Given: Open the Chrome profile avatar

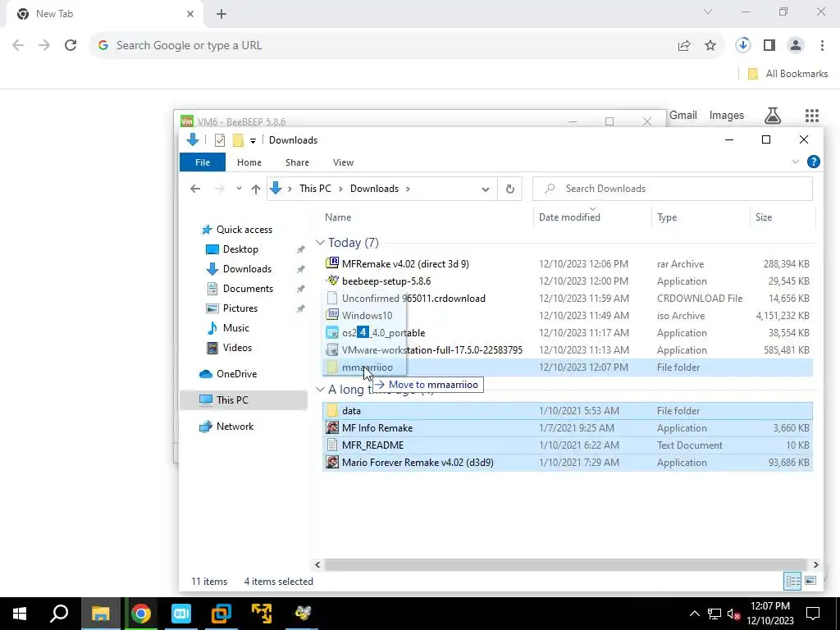Looking at the screenshot, I should [796, 46].
